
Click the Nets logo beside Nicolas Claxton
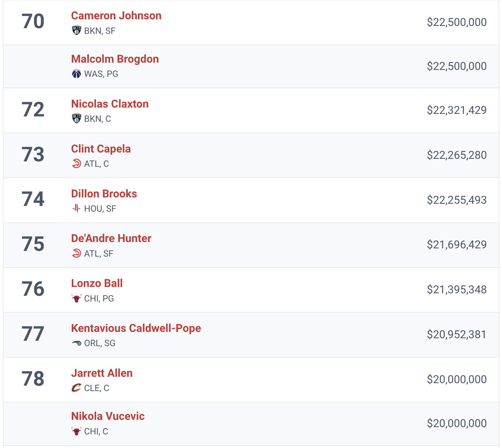tap(76, 119)
